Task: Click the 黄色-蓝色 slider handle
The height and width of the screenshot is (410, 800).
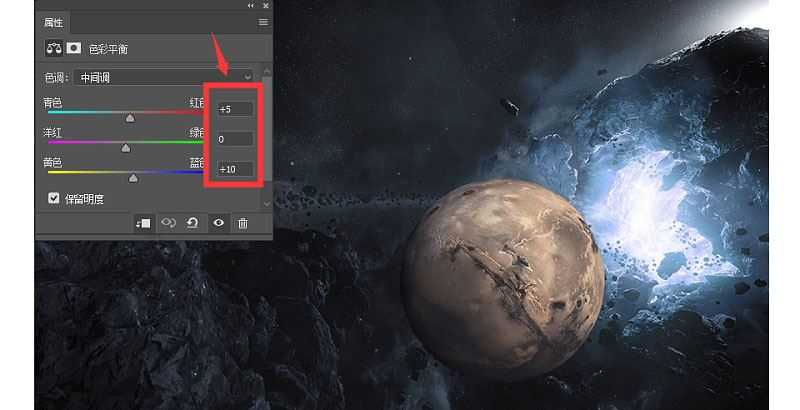Action: pos(134,178)
